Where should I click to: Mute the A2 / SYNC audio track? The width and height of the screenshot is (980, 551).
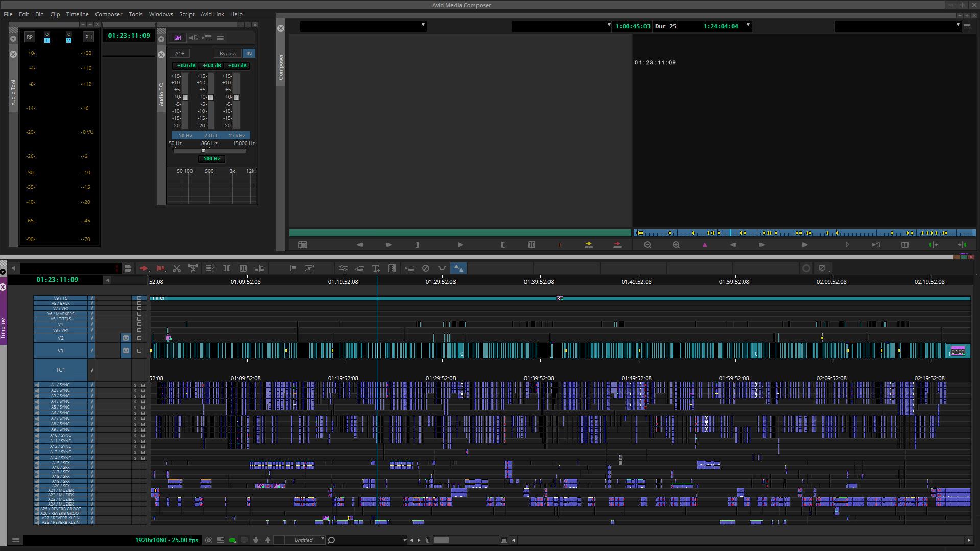[x=143, y=391]
